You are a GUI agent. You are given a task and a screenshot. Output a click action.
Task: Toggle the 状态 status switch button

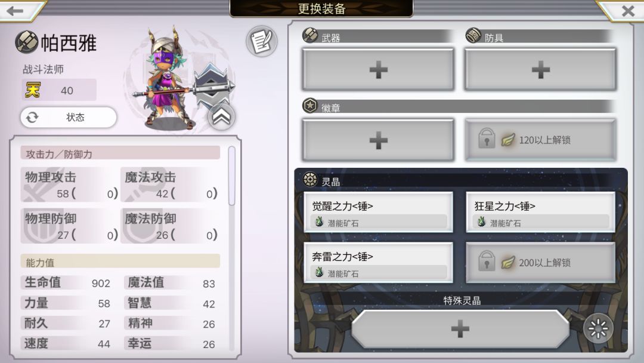click(69, 117)
